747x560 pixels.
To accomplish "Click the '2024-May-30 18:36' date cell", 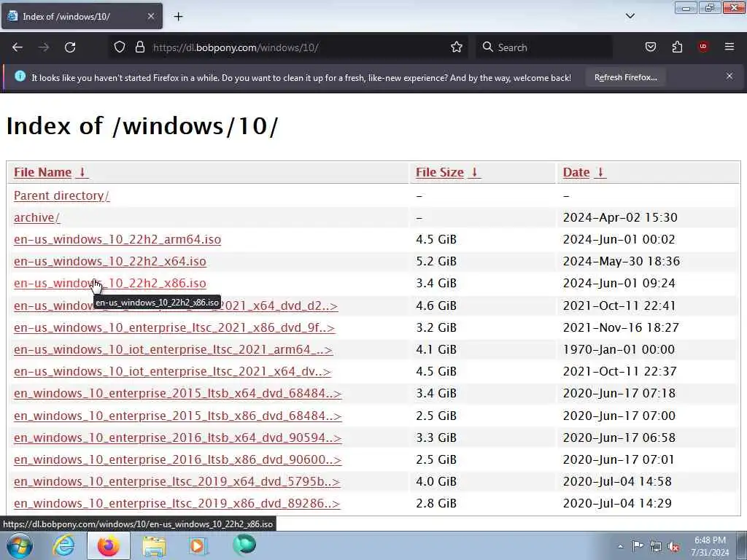I will coord(622,262).
